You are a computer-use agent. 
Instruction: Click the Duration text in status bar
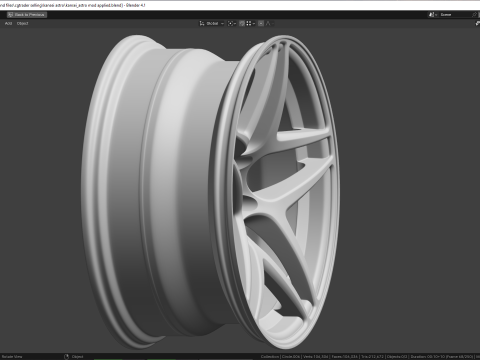click(x=442, y=357)
